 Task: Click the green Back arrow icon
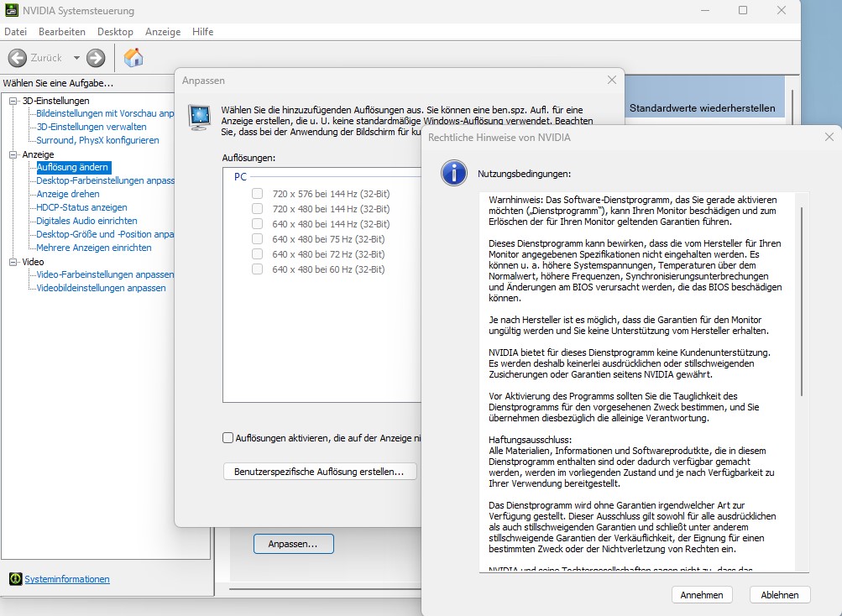(x=17, y=58)
